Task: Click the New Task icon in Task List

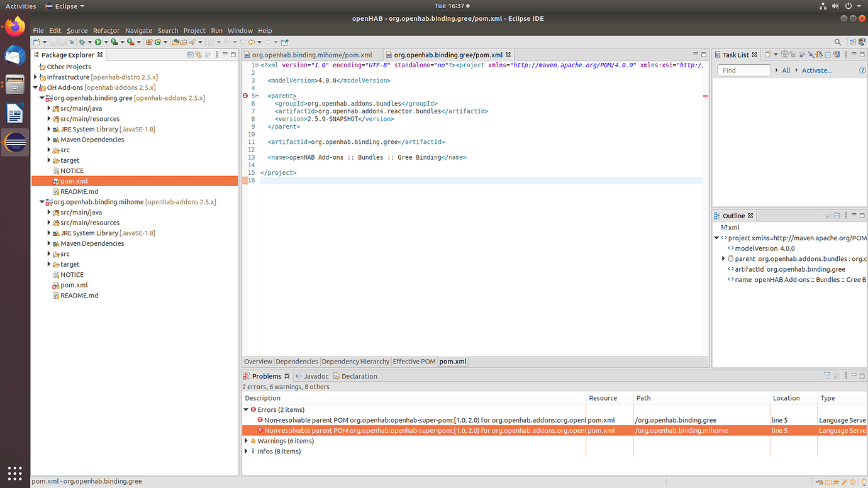Action: click(767, 55)
